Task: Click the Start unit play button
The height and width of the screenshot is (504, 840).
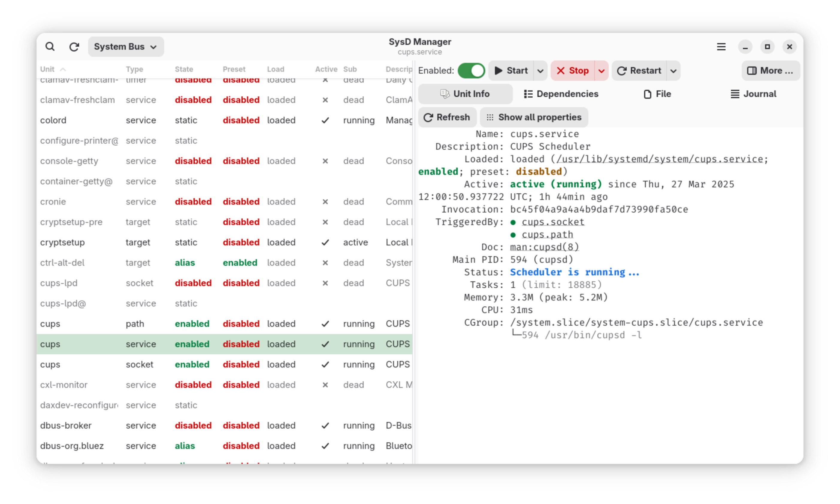Action: click(x=511, y=71)
